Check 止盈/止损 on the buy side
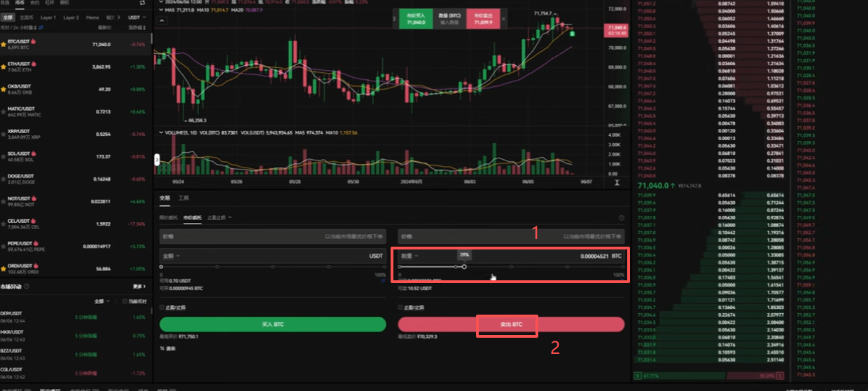The width and height of the screenshot is (868, 391). (x=162, y=307)
